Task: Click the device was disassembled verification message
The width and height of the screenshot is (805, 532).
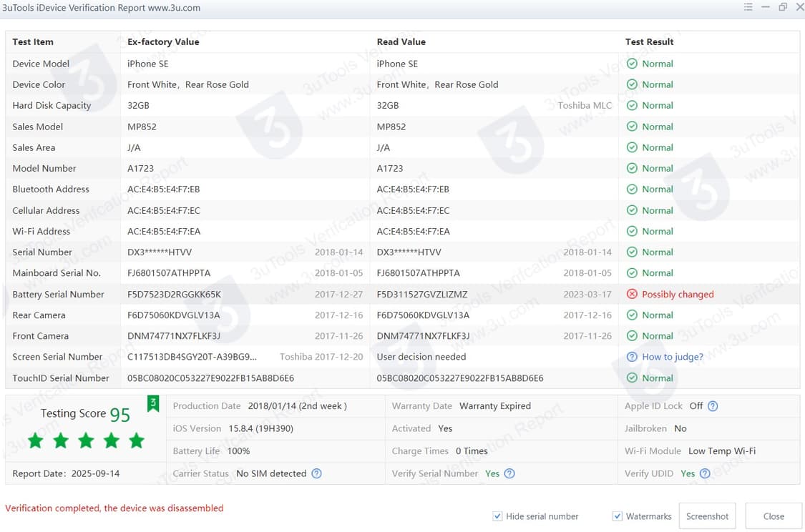Action: pyautogui.click(x=114, y=508)
